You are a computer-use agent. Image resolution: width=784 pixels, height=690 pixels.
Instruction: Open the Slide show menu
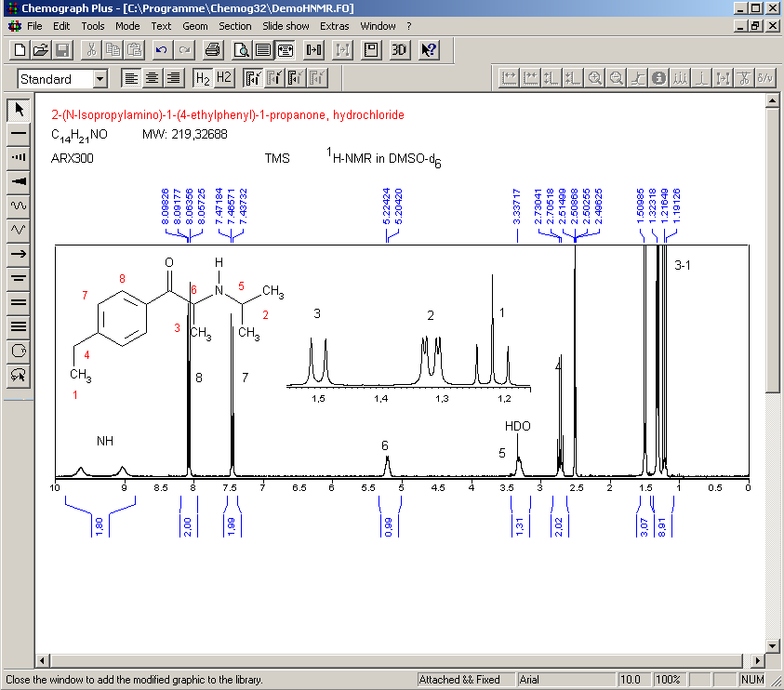point(286,26)
